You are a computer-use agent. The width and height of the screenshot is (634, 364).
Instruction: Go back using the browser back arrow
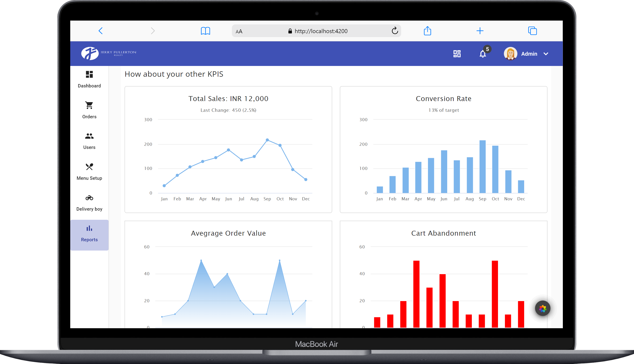100,31
